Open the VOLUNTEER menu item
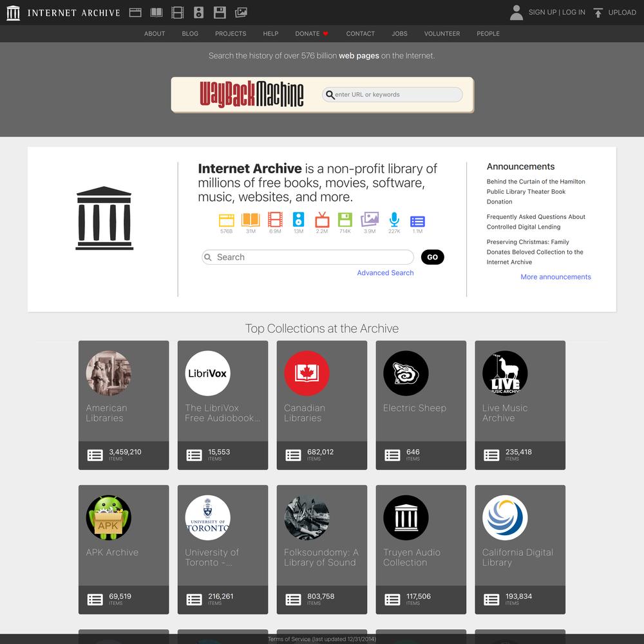This screenshot has height=644, width=644. coord(442,33)
